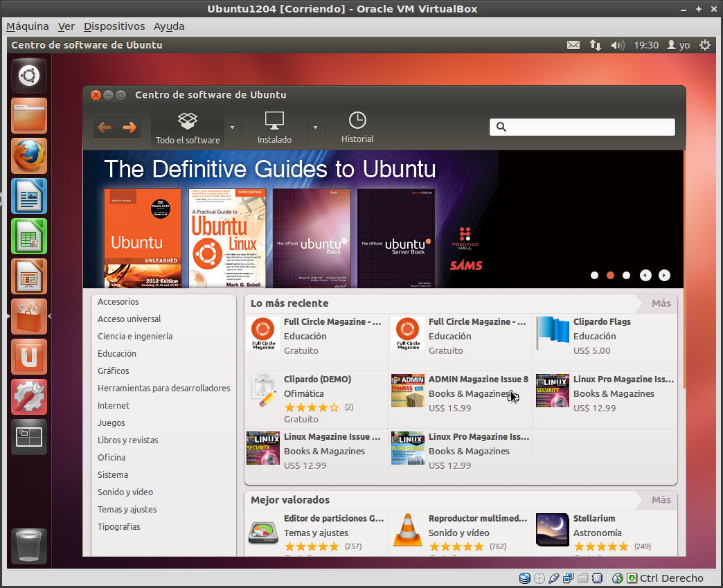Select the third banner slide dot

click(627, 275)
